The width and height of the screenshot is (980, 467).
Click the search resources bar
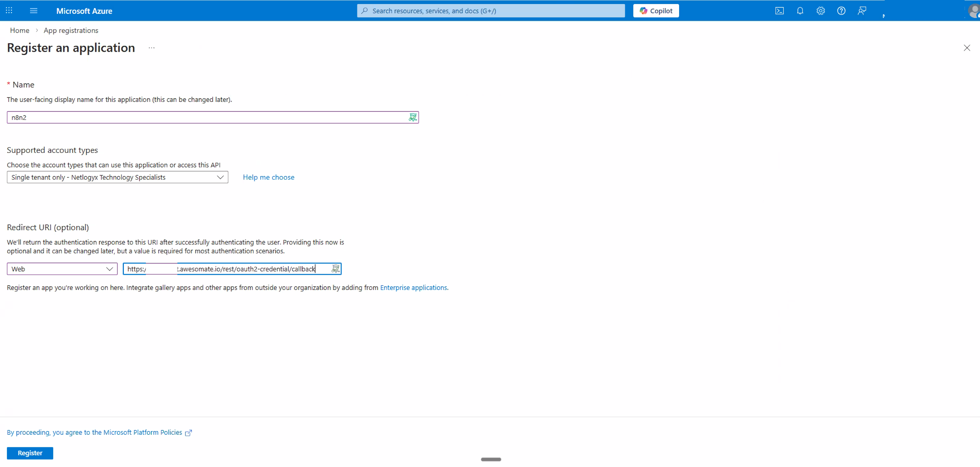490,11
